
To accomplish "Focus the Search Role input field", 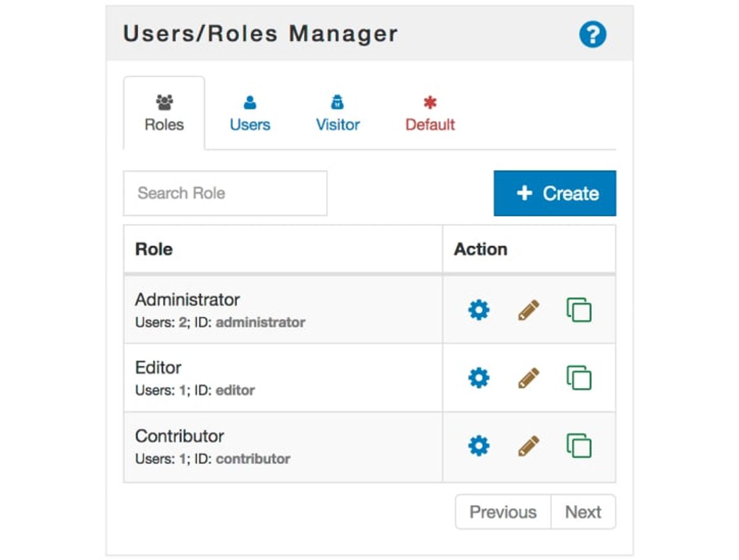I will [x=225, y=193].
